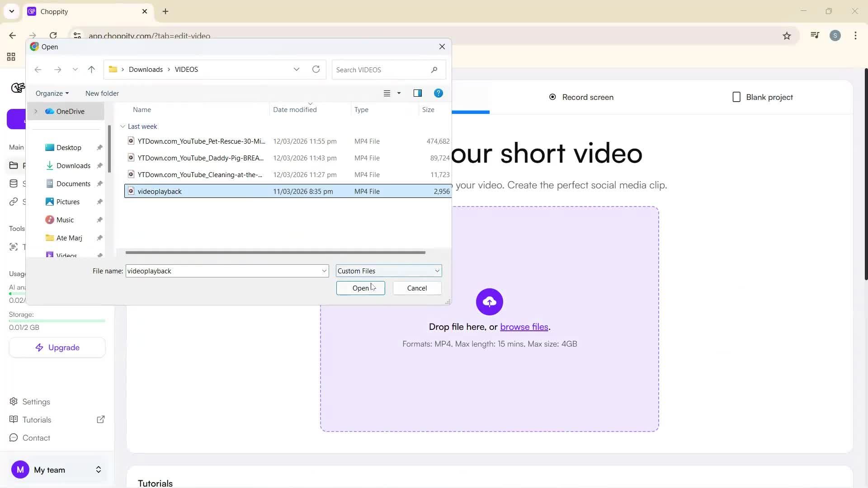Click the purple upload cloud icon

tap(490, 301)
